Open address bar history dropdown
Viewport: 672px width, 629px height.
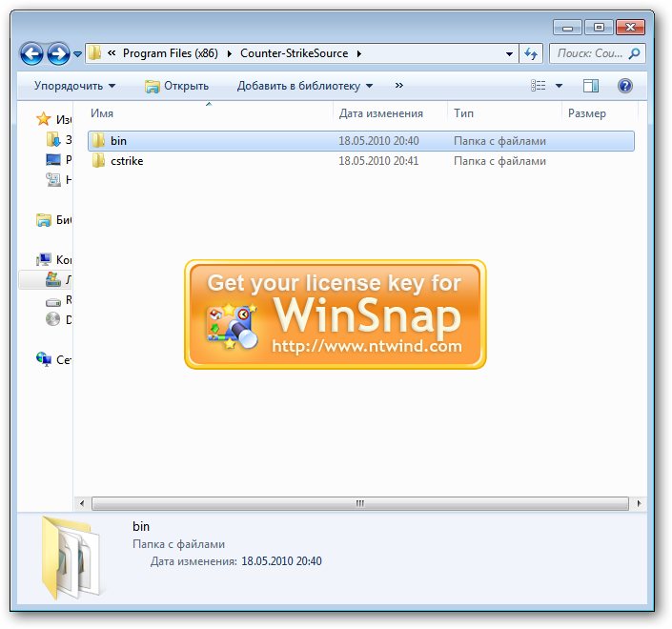[509, 53]
